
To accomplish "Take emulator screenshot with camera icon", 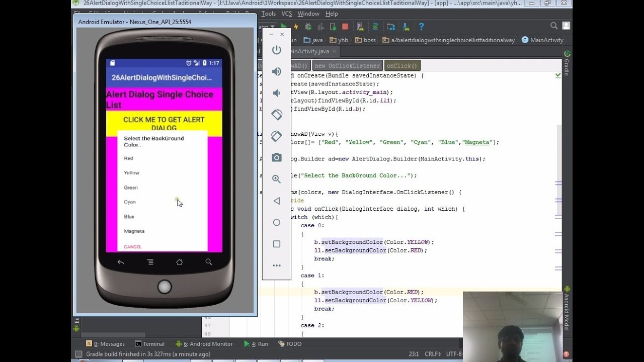I will 277,158.
